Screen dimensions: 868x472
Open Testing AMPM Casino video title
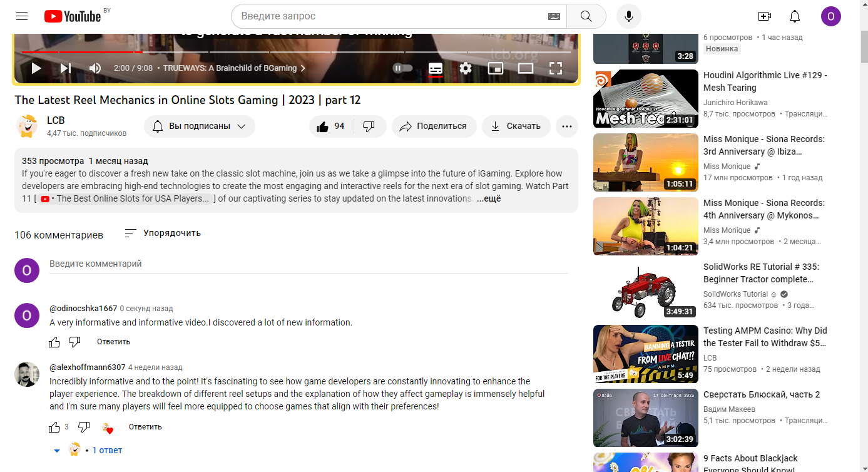(x=765, y=337)
